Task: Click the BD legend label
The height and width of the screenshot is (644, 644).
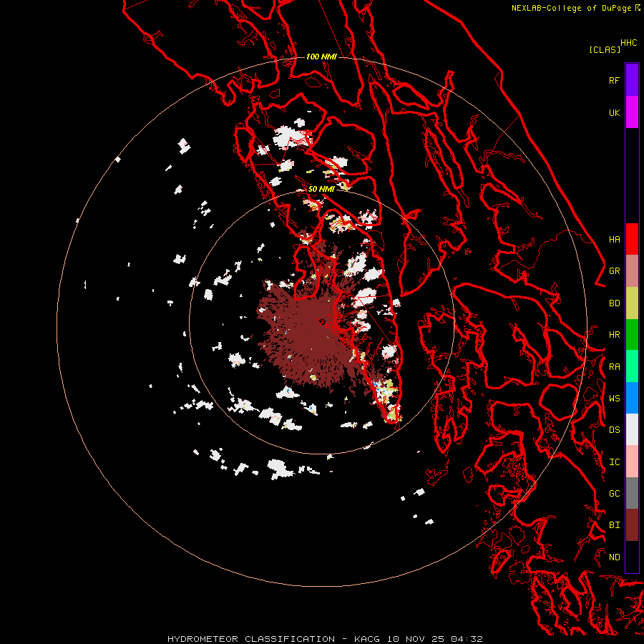Action: tap(614, 303)
